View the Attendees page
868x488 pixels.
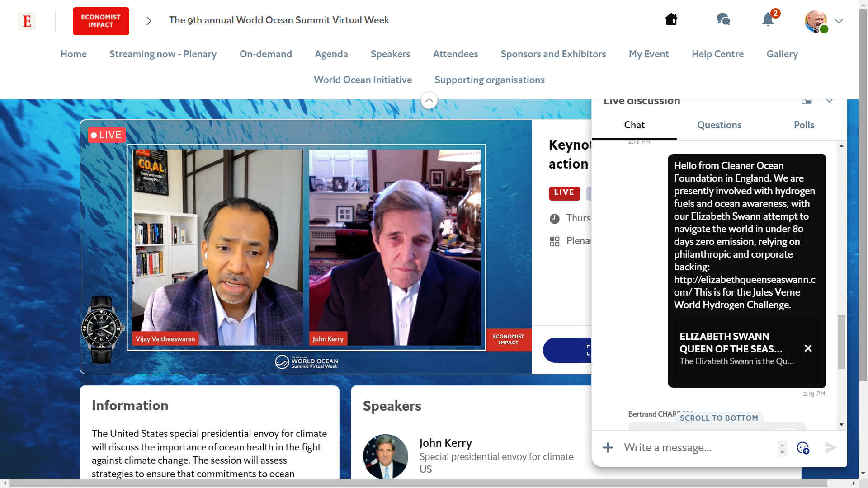(x=455, y=54)
